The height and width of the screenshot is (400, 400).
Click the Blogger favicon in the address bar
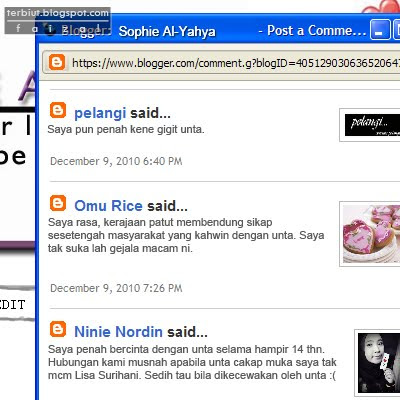pyautogui.click(x=57, y=62)
